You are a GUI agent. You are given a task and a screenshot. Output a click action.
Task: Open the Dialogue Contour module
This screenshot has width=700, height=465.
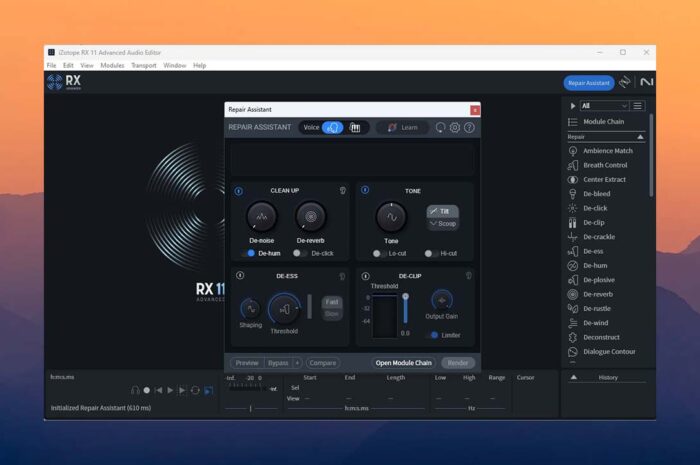tap(602, 352)
